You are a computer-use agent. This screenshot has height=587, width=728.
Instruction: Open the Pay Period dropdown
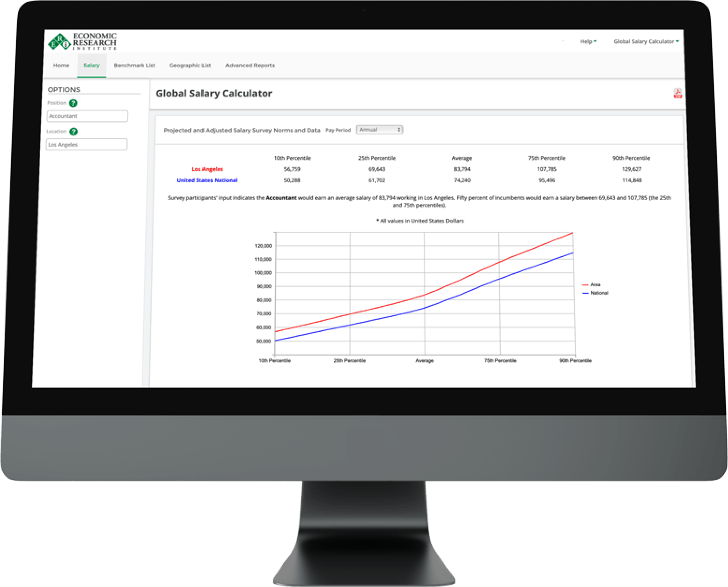click(x=379, y=130)
